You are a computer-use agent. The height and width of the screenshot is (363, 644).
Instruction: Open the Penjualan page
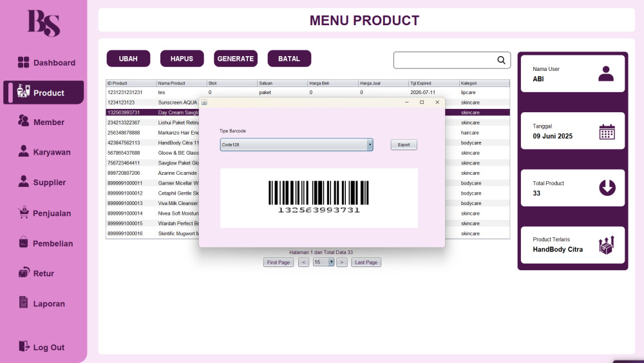(x=52, y=213)
